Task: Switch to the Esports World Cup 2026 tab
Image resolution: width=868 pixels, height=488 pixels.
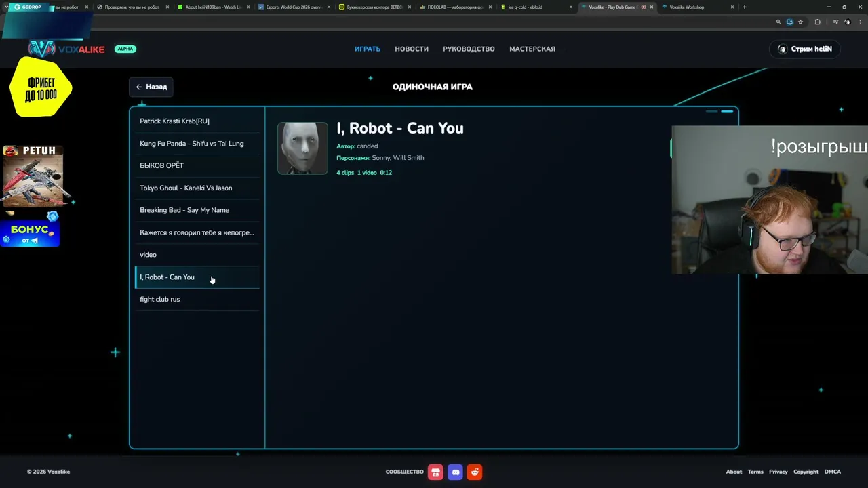Action: tap(295, 7)
